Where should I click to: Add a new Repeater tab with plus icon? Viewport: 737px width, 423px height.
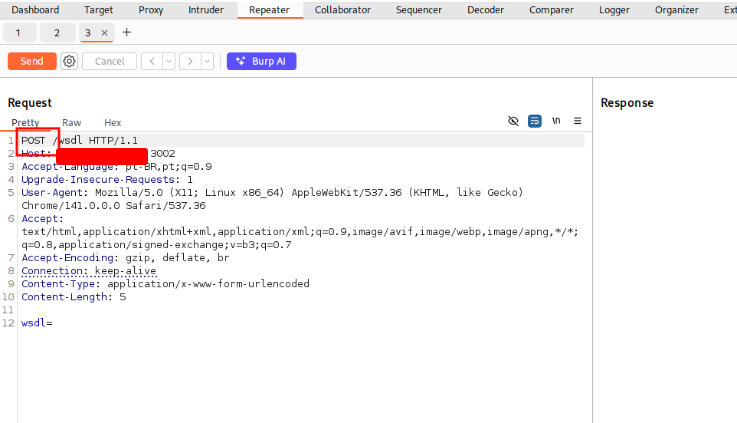click(x=126, y=33)
